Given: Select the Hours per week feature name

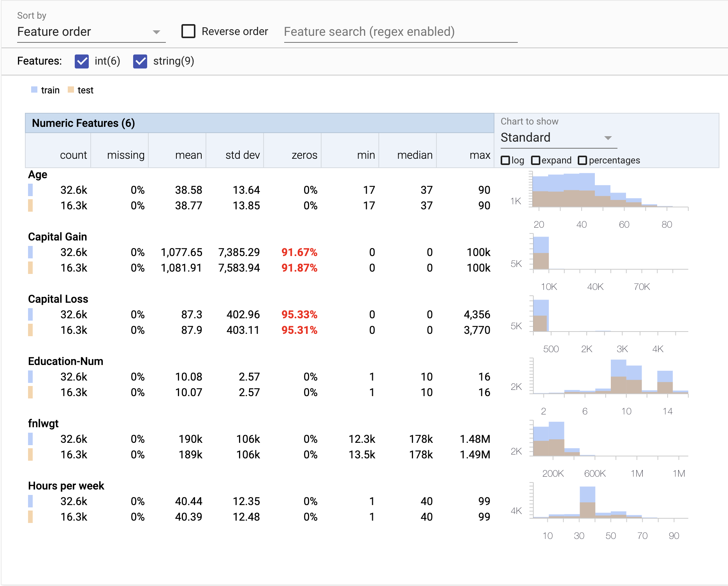Looking at the screenshot, I should click(66, 486).
